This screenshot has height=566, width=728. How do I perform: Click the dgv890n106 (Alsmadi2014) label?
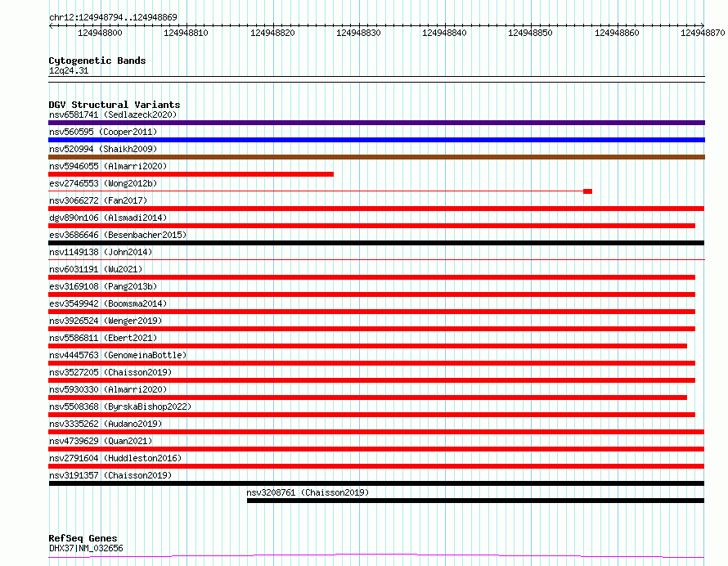[108, 218]
